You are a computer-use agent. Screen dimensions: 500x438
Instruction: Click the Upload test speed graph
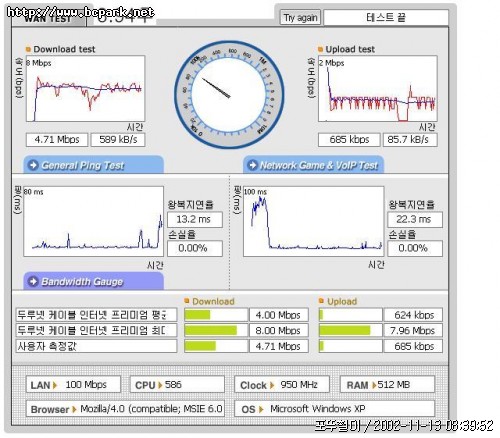click(378, 89)
